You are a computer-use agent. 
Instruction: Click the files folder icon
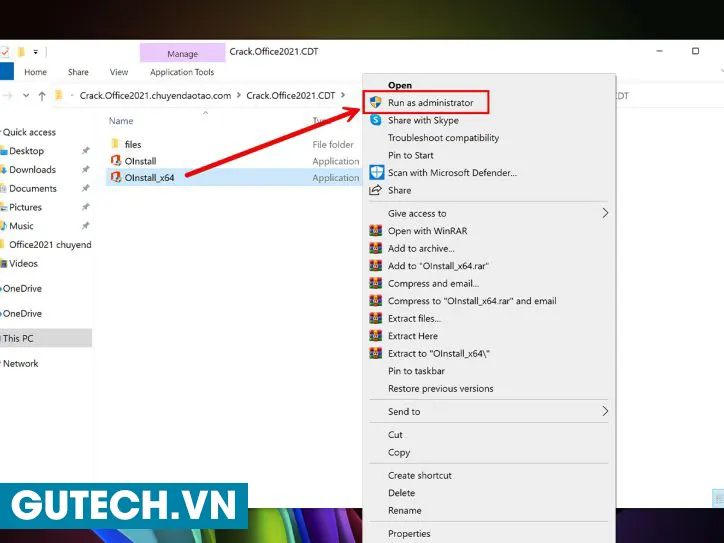(x=115, y=144)
